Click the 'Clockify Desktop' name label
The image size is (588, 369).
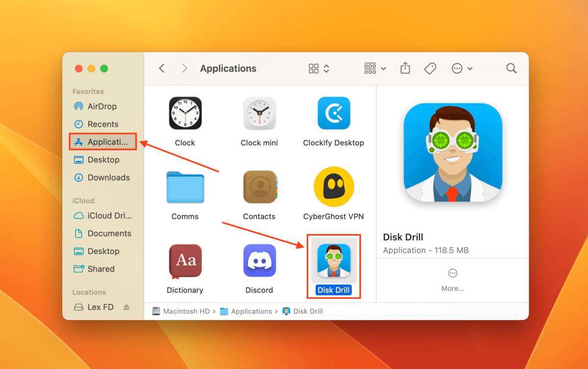tap(334, 143)
